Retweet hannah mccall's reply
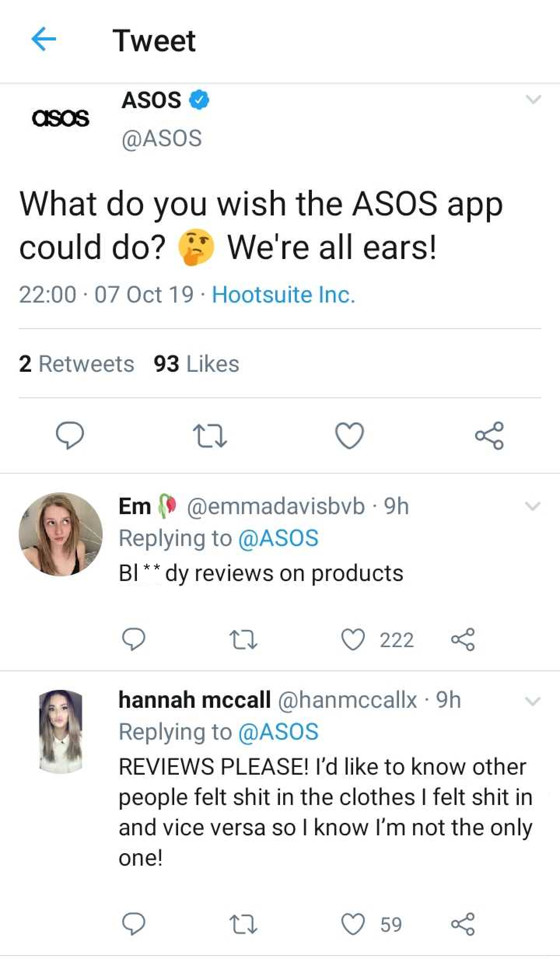The width and height of the screenshot is (560, 959). point(243,924)
